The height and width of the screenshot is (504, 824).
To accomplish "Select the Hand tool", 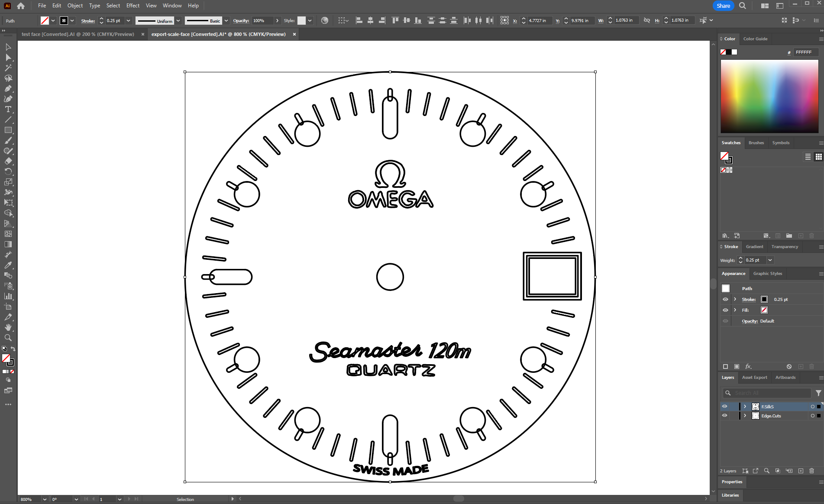I will pyautogui.click(x=8, y=327).
